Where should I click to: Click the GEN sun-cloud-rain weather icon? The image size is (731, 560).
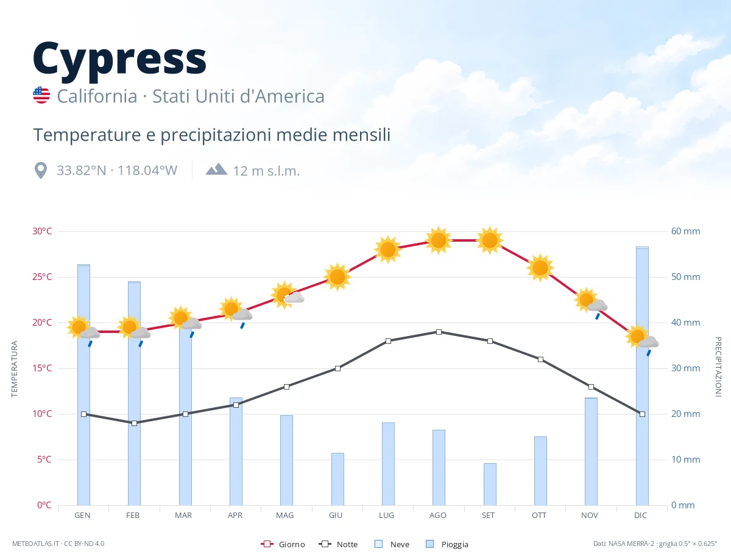point(83,331)
